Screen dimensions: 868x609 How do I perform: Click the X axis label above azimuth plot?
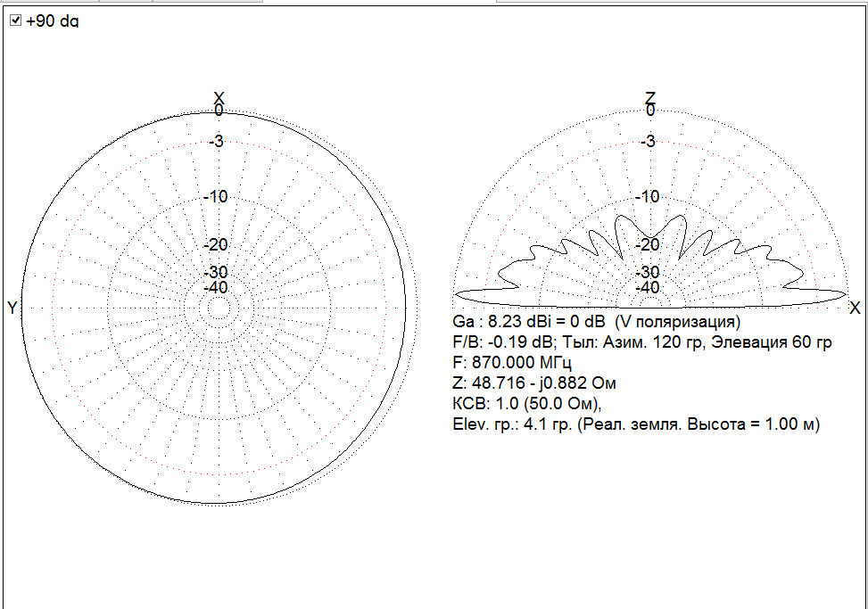click(x=219, y=98)
